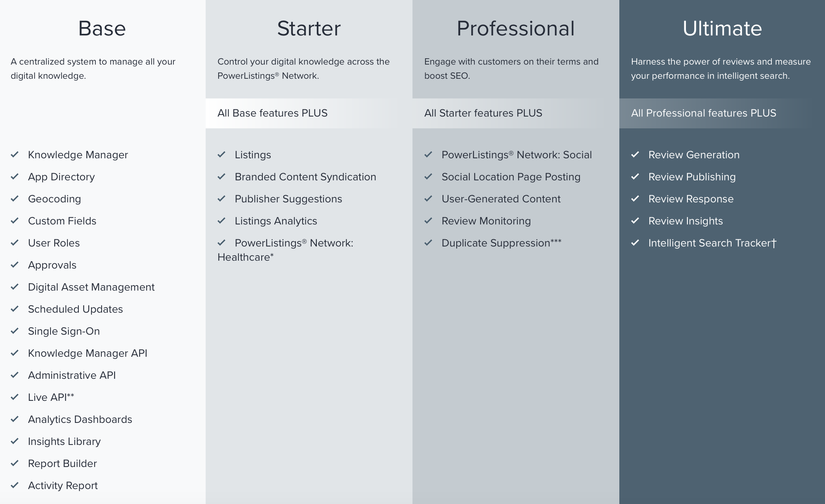Image resolution: width=825 pixels, height=504 pixels.
Task: Click the Social Location Page Posting text
Action: (x=511, y=177)
